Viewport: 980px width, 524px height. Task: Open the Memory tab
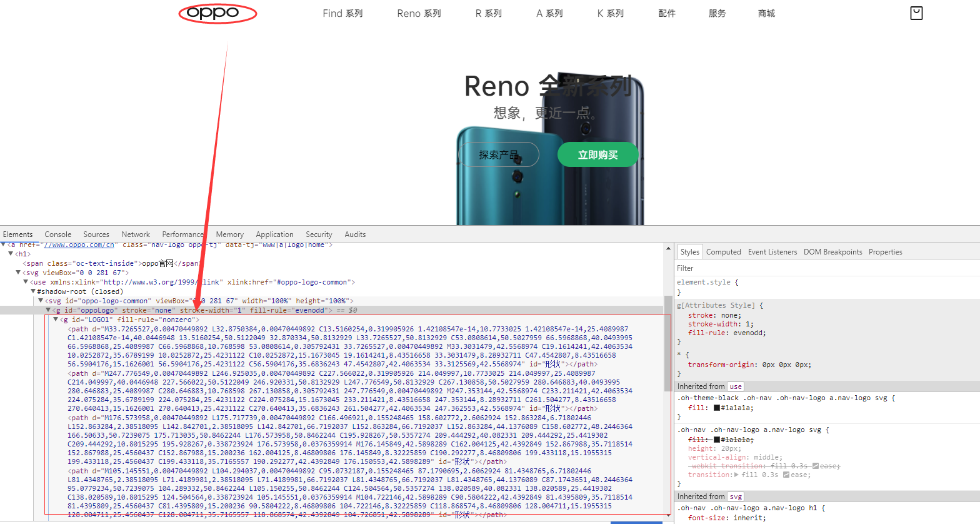230,234
